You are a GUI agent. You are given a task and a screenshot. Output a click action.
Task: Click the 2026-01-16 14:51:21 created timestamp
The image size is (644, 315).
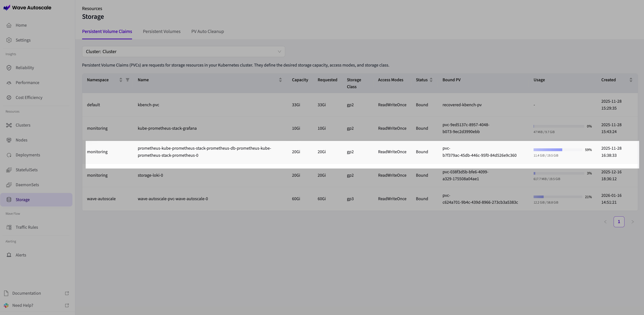611,199
